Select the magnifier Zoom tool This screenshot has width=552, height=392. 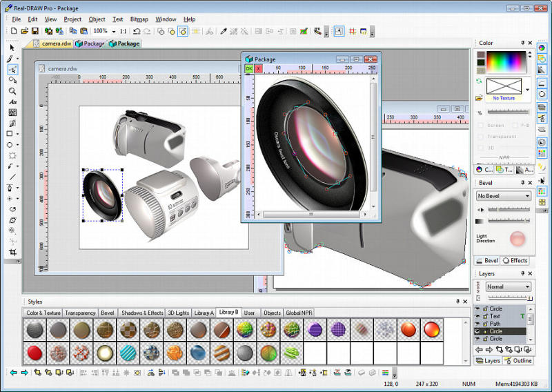click(x=12, y=91)
